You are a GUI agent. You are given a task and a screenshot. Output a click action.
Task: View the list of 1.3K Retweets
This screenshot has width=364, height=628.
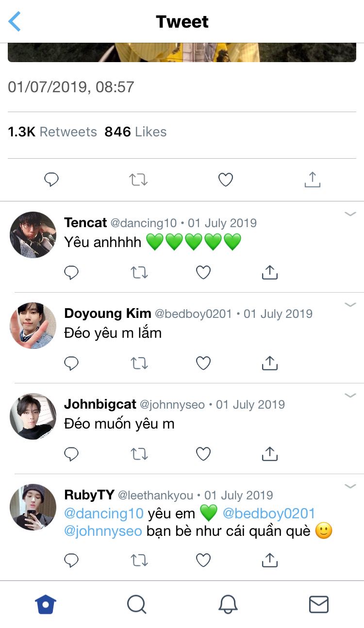(52, 132)
